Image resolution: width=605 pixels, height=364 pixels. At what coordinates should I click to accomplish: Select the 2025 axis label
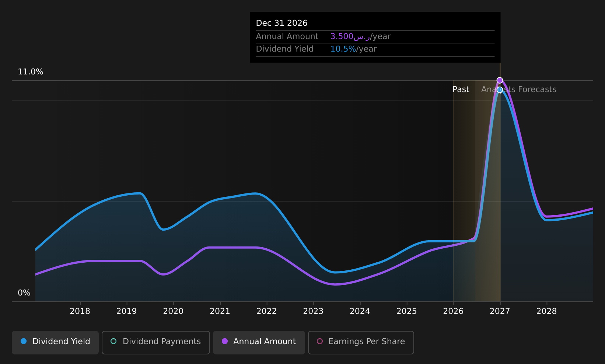[x=406, y=311]
